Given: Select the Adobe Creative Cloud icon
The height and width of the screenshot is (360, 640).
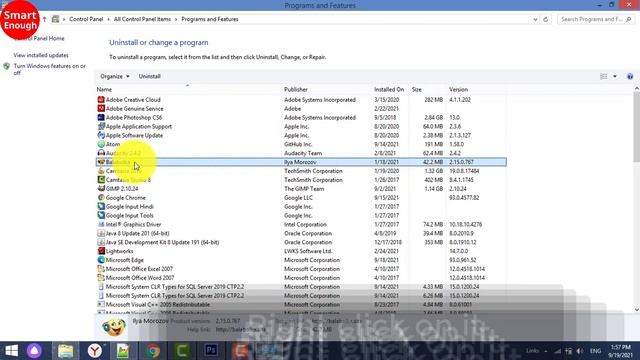Looking at the screenshot, I should 101,100.
